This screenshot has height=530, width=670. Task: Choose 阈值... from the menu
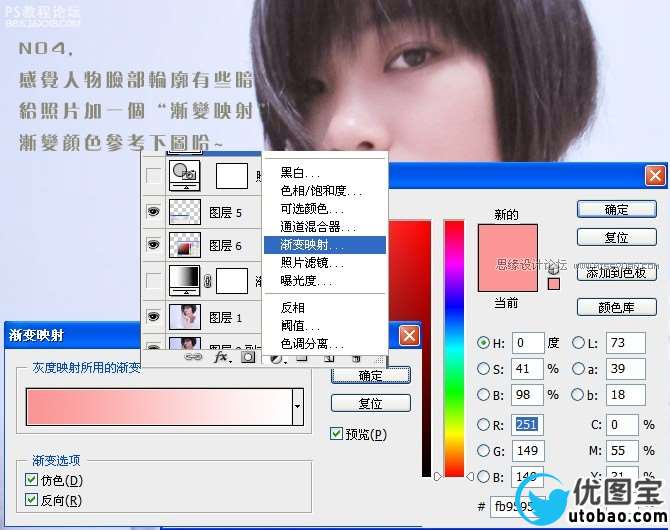pos(325,326)
